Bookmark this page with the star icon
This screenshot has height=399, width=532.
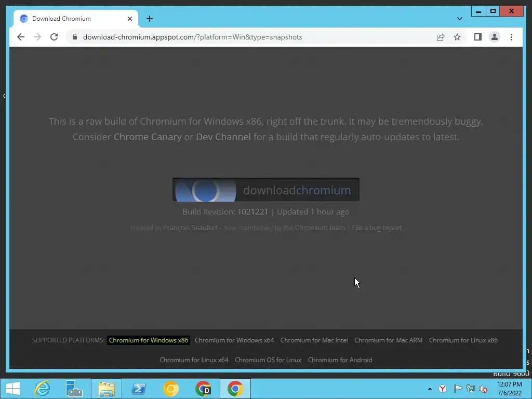(x=457, y=37)
